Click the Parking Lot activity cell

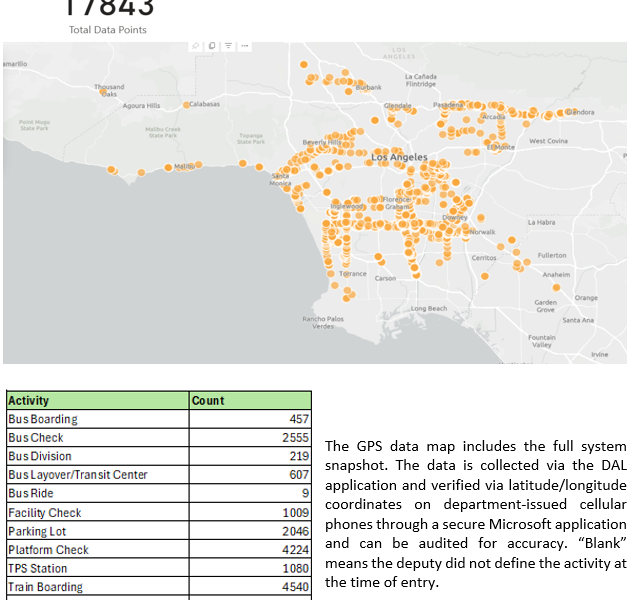(34, 531)
